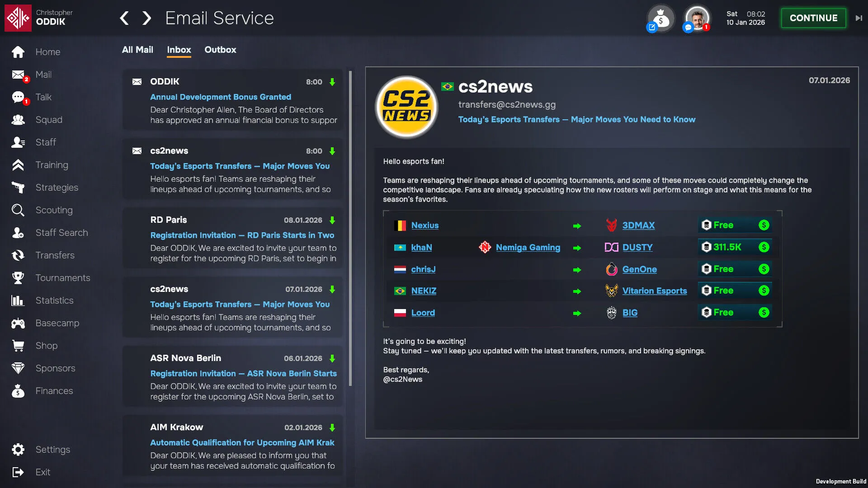Click the Exit door icon
This screenshot has height=488, width=868.
(x=18, y=472)
